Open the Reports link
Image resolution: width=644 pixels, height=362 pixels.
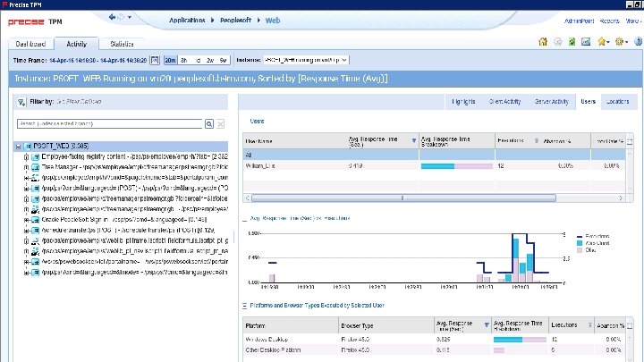click(609, 21)
